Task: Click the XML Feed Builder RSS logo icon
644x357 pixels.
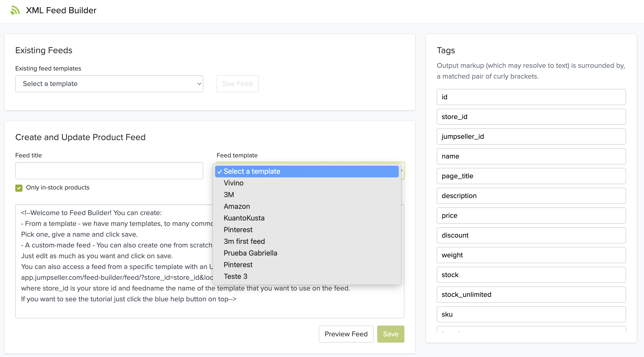Action: (15, 10)
